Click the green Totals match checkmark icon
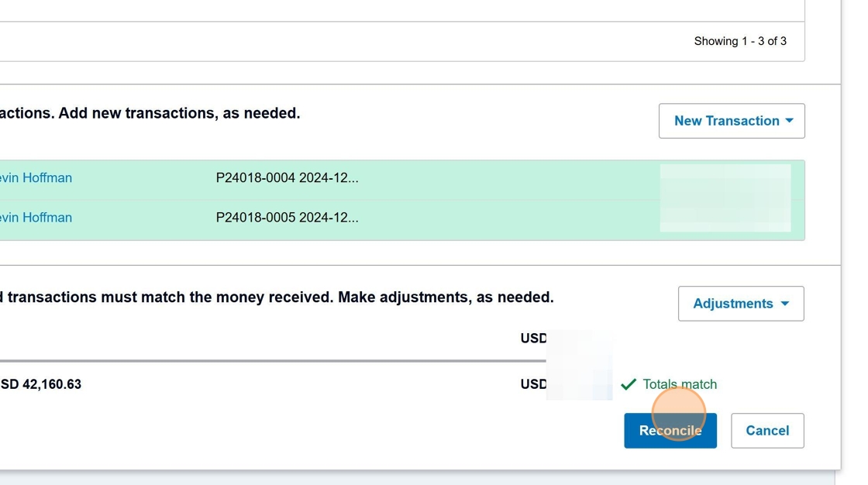868x485 pixels. click(629, 384)
